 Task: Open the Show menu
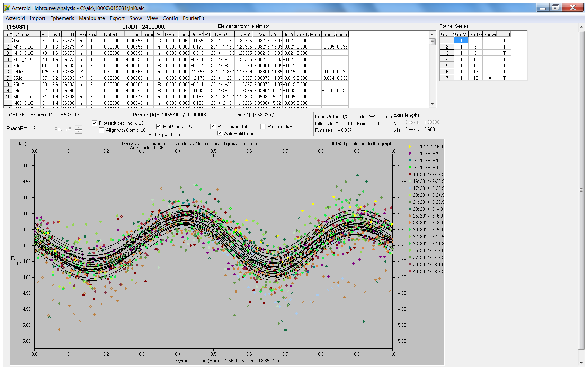[135, 18]
